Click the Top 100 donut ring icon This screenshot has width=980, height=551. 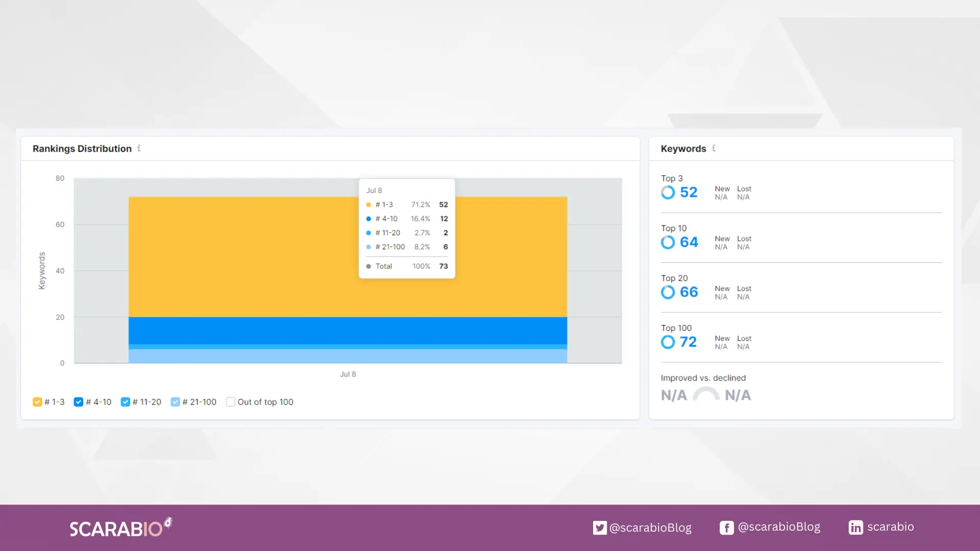coord(668,342)
